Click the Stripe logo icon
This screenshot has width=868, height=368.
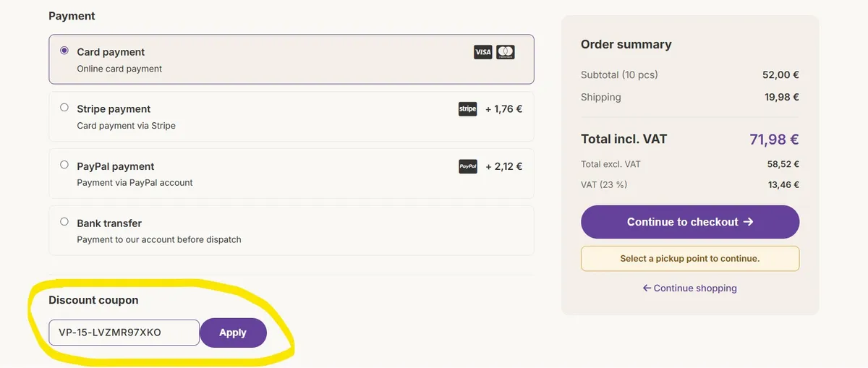click(x=468, y=109)
